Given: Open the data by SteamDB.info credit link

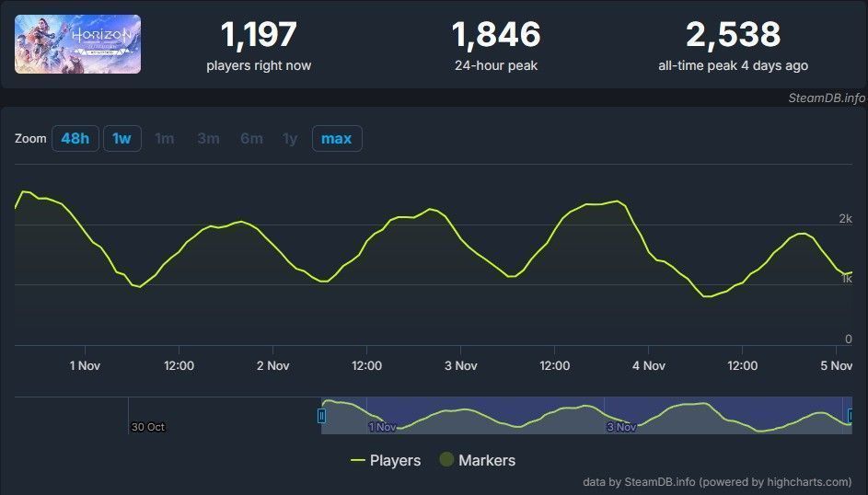Looking at the screenshot, I should (x=717, y=481).
